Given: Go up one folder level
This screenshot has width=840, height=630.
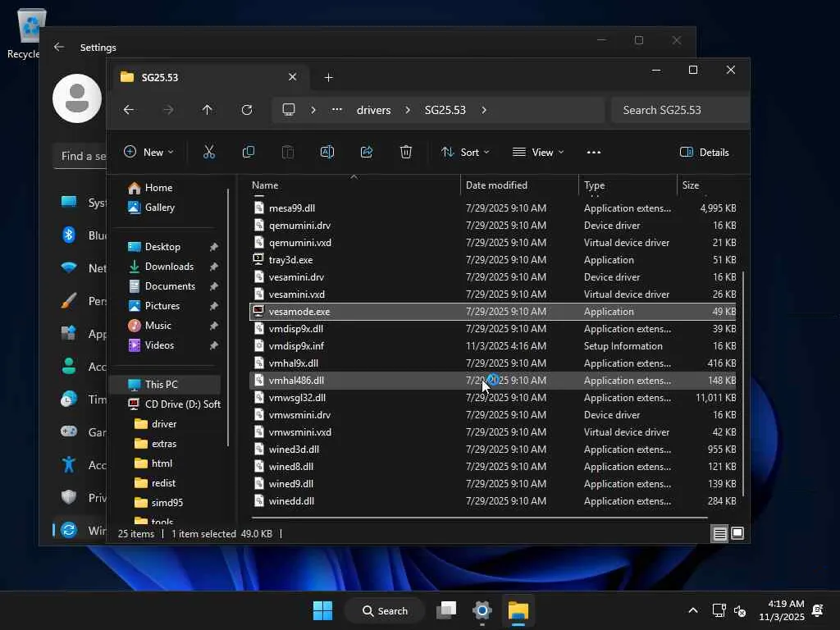Looking at the screenshot, I should point(208,110).
